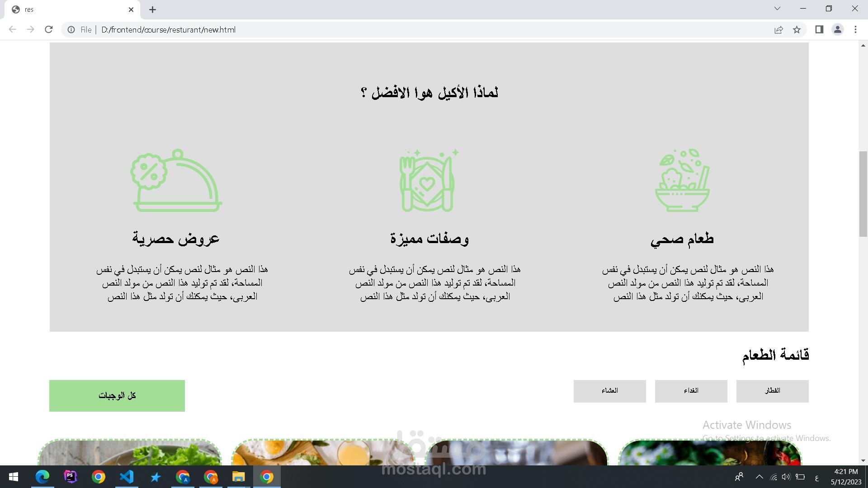Expand the tab search chevron
Viewport: 868px width, 488px height.
tap(777, 9)
